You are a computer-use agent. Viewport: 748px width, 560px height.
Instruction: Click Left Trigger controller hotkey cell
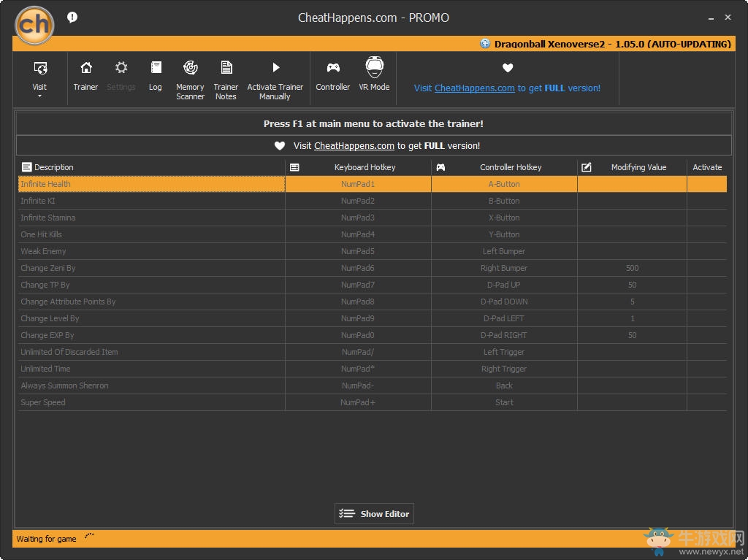[504, 352]
